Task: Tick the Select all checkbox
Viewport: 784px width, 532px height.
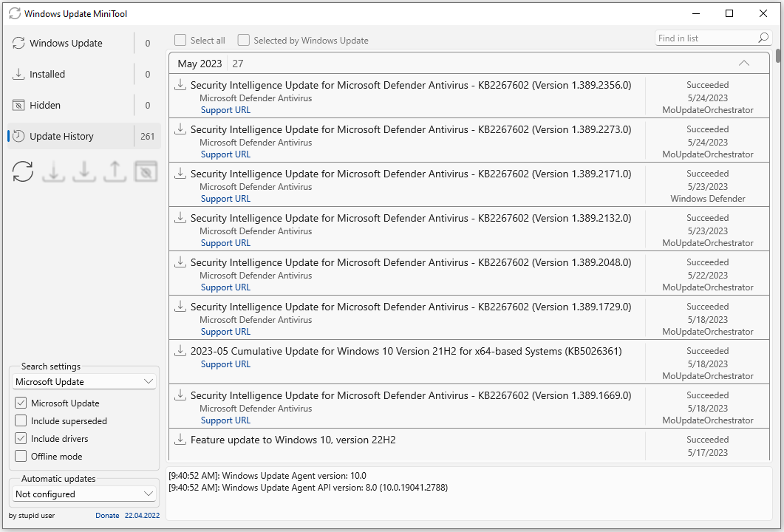Action: tap(180, 40)
